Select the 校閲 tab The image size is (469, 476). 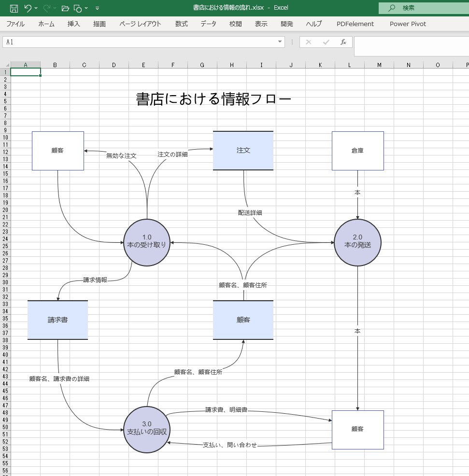(x=235, y=24)
